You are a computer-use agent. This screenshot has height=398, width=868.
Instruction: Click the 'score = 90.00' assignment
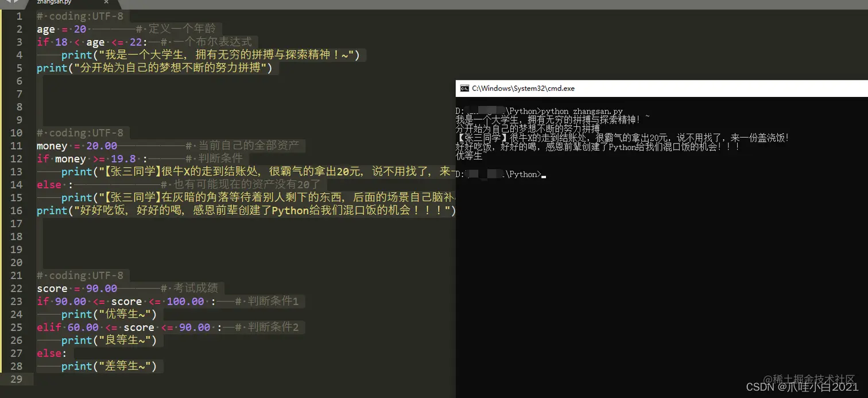pyautogui.click(x=77, y=288)
